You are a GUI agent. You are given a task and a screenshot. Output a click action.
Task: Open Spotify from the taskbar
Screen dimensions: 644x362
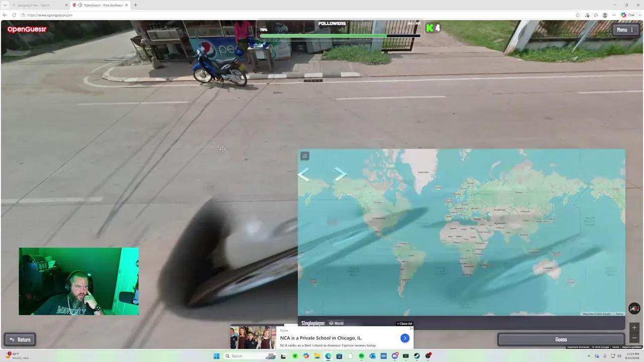point(361,356)
